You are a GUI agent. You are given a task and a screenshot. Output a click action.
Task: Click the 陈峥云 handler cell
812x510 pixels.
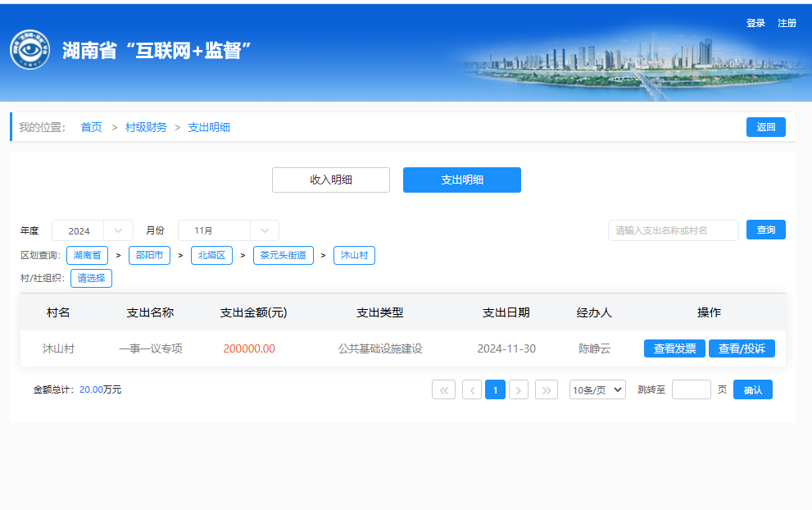tap(595, 348)
